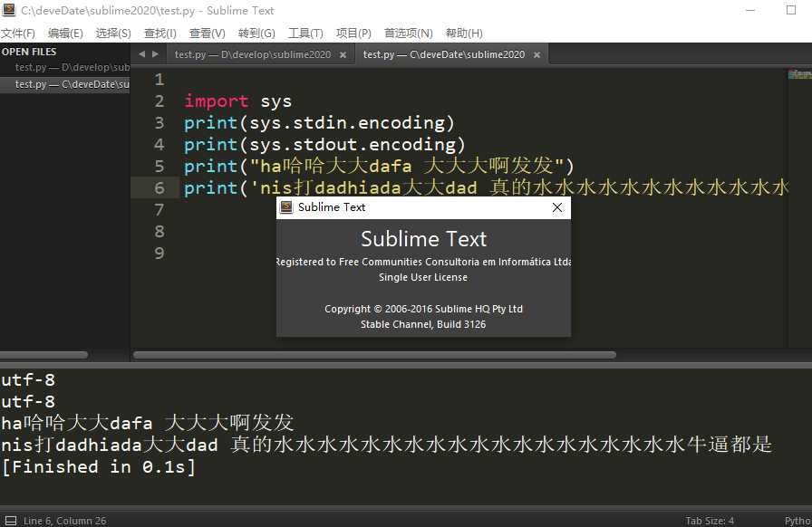Click the previous tab arrow
The image size is (812, 527).
pos(142,53)
